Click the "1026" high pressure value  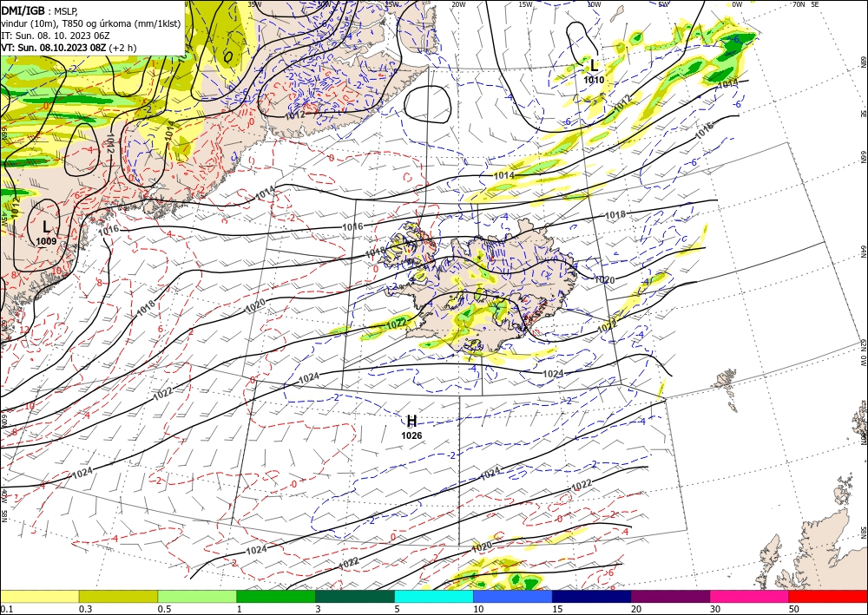tap(411, 435)
